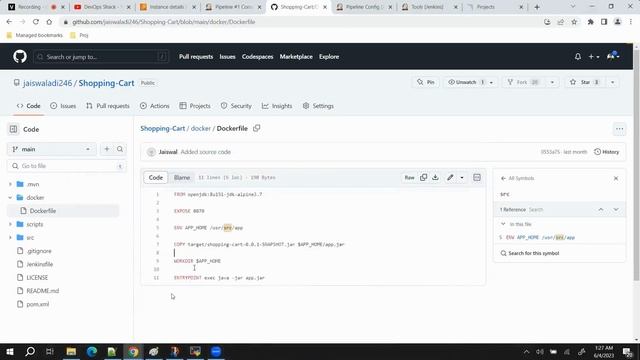Go to previous reference chevron up
The width and height of the screenshot is (640, 360).
[x=601, y=209]
